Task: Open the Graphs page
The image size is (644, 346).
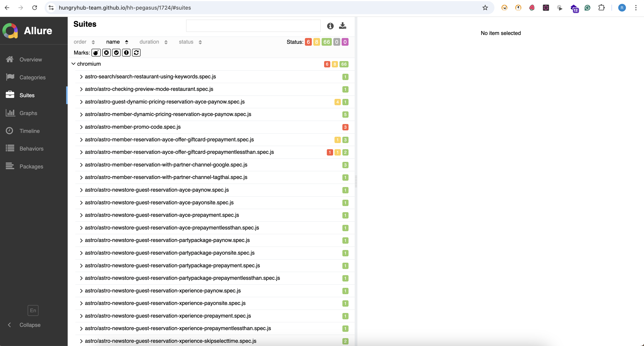Action: (x=28, y=113)
